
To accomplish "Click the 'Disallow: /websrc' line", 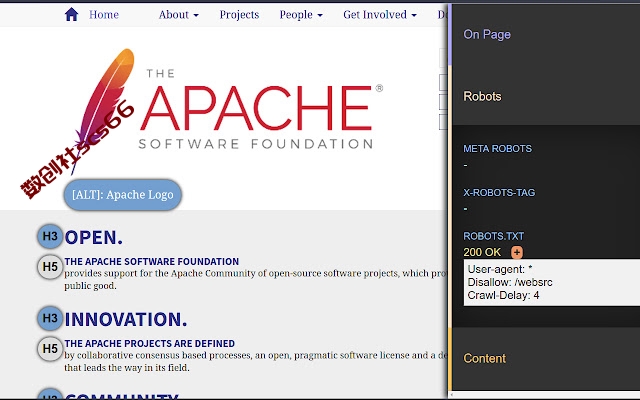I will pyautogui.click(x=510, y=282).
